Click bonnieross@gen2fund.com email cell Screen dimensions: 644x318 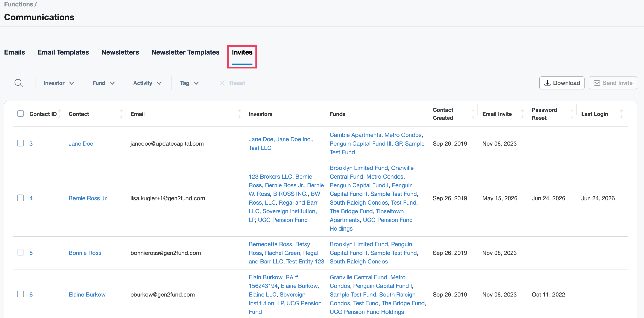166,253
